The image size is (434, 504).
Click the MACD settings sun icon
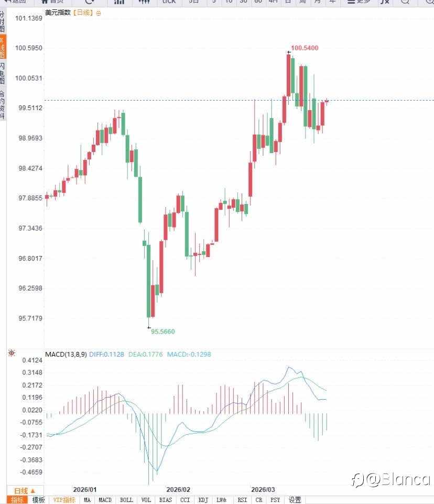click(12, 353)
